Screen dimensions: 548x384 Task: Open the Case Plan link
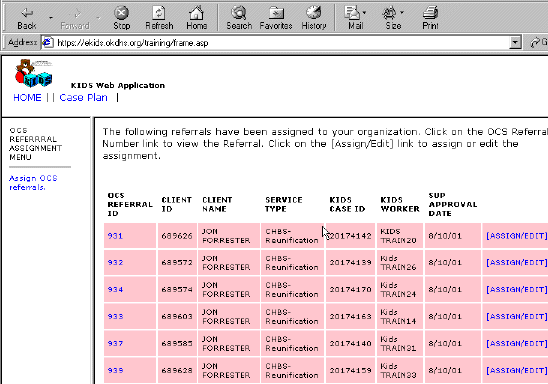tap(84, 97)
